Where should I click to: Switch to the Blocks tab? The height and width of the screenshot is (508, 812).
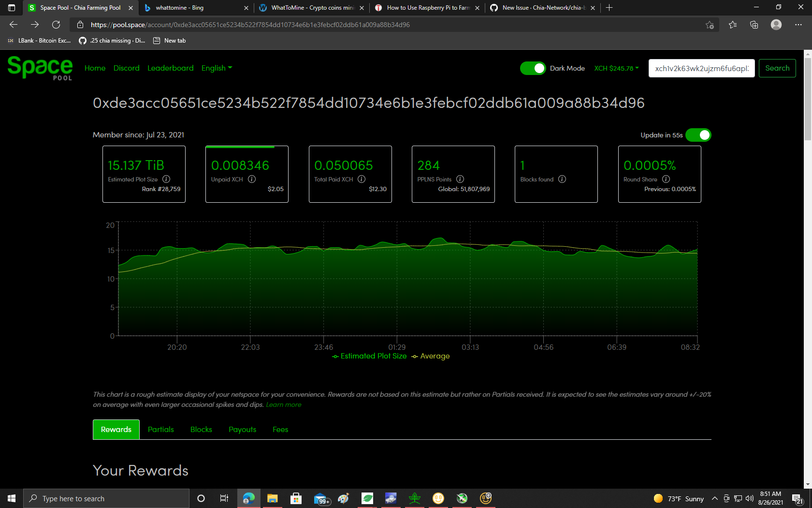pyautogui.click(x=201, y=430)
